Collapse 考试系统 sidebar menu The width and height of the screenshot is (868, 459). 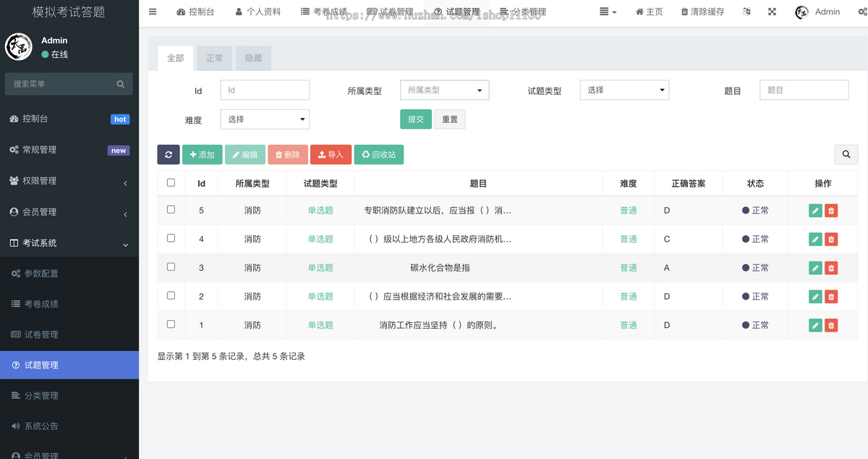pyautogui.click(x=69, y=243)
